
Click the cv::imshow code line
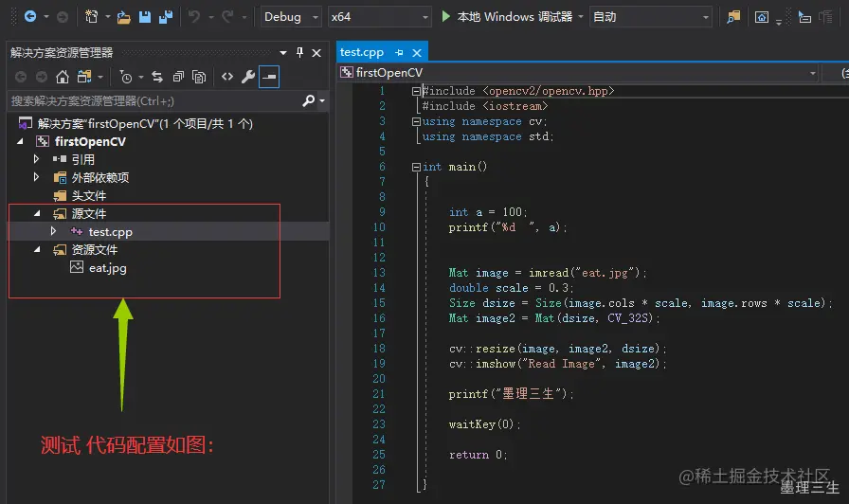pyautogui.click(x=558, y=364)
